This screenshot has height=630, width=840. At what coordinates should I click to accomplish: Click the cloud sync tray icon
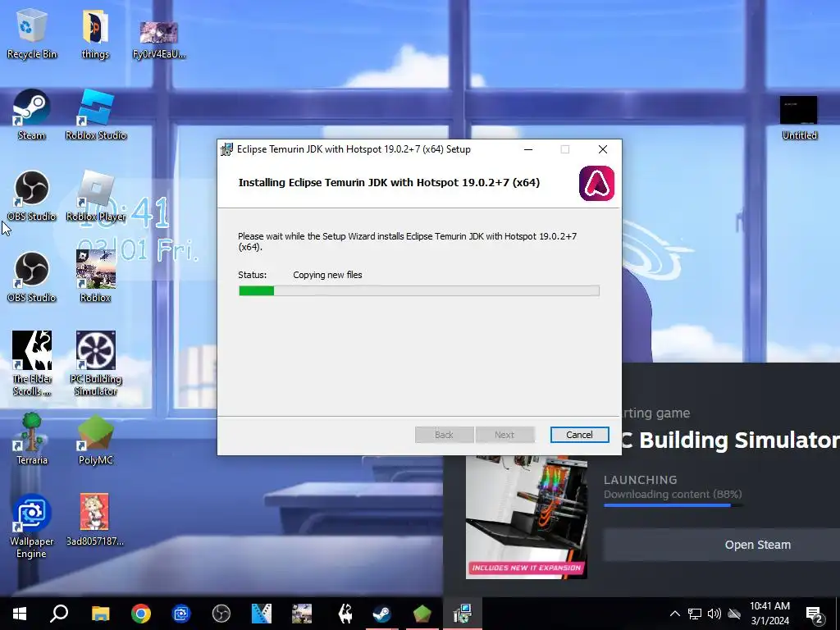[x=734, y=614]
